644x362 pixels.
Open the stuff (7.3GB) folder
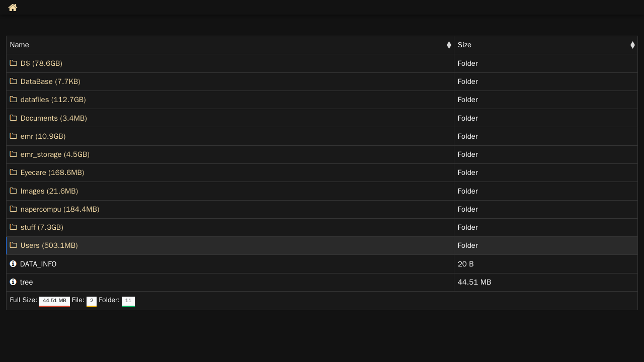(x=42, y=227)
